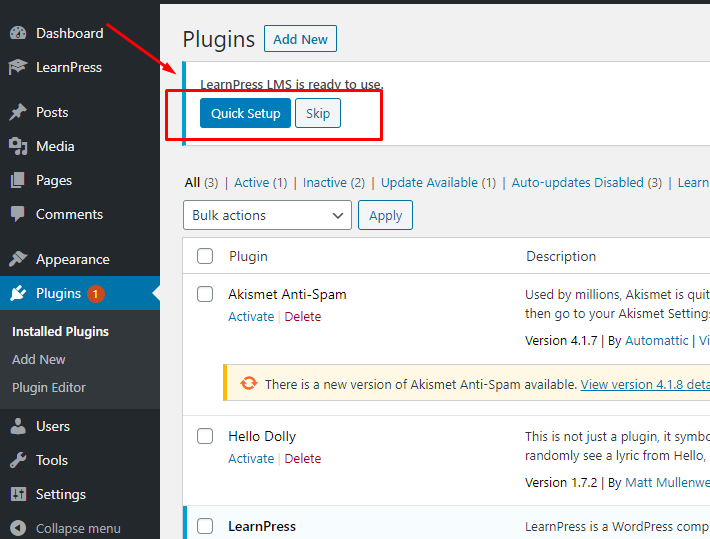
Task: Toggle the select-all checkbox in table header
Action: click(205, 256)
